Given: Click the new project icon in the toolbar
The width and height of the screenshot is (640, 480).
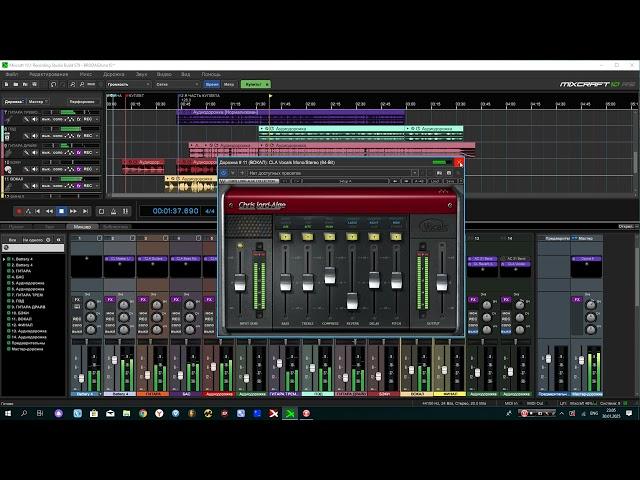Looking at the screenshot, I should click(7, 84).
